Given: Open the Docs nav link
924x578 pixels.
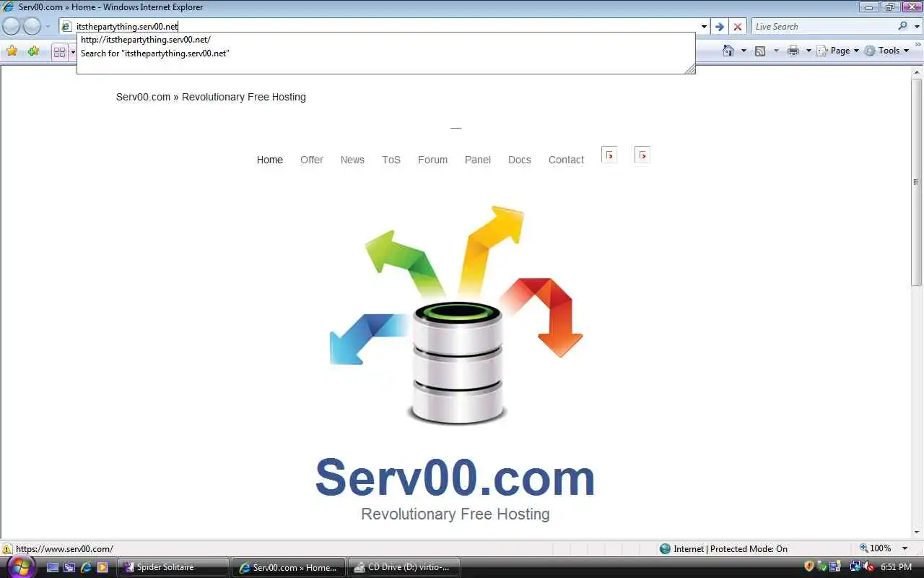Looking at the screenshot, I should click(520, 160).
